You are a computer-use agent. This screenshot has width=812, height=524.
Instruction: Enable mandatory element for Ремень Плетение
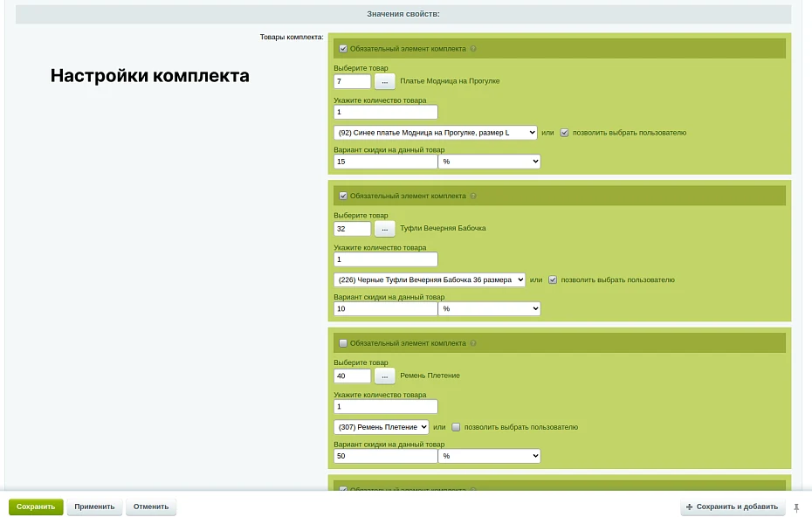tap(343, 343)
